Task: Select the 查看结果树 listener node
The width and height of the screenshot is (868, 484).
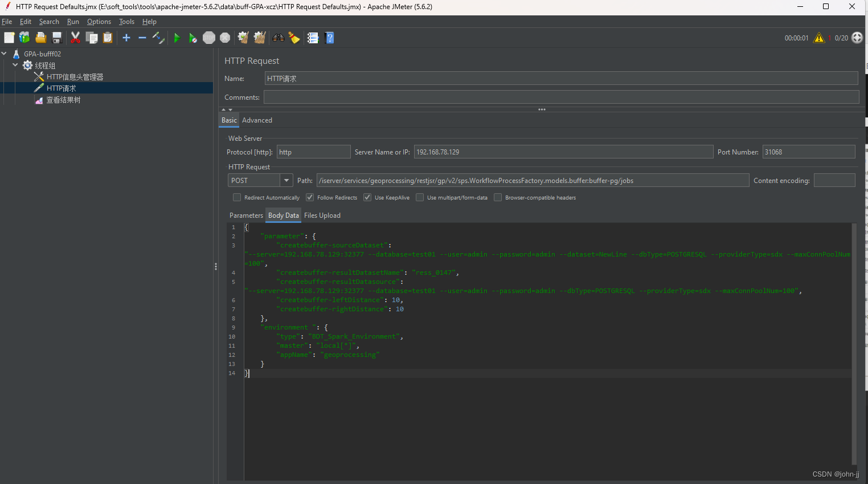Action: (63, 100)
